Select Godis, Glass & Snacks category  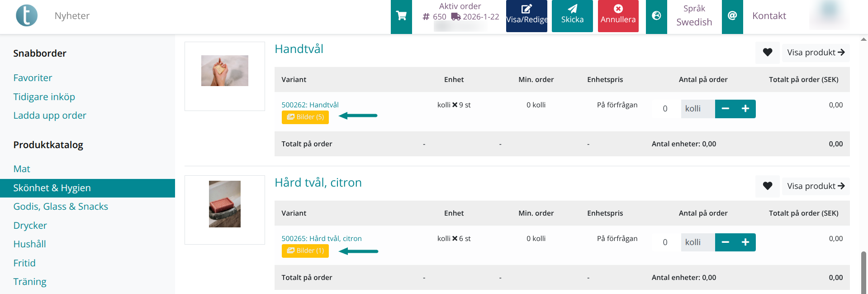coord(61,207)
